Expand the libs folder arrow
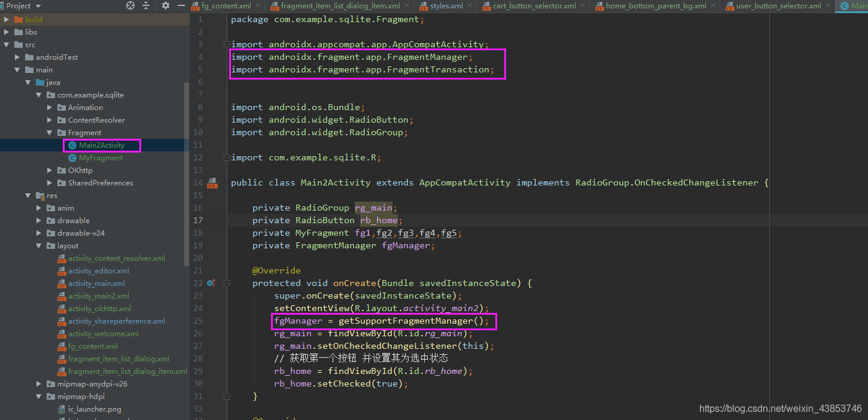This screenshot has height=420, width=868. [x=7, y=32]
